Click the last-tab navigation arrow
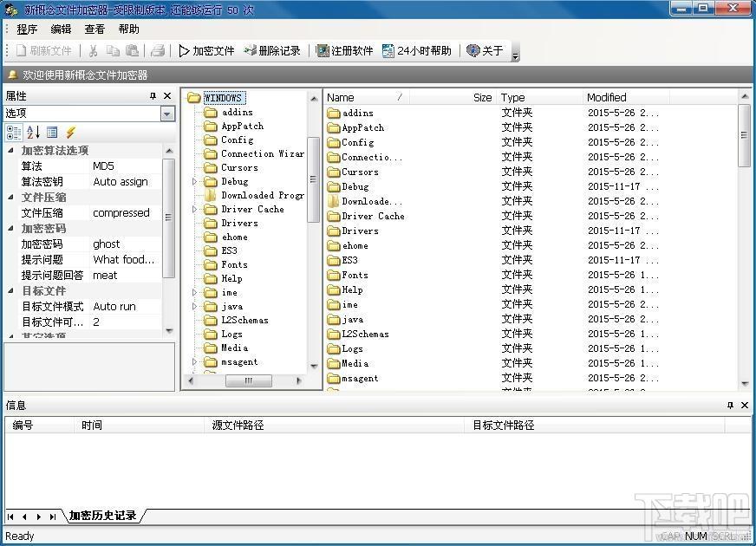 [x=53, y=517]
